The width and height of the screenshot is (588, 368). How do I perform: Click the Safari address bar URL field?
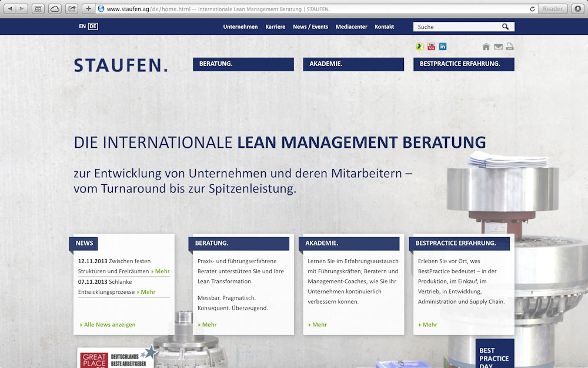pos(317,9)
